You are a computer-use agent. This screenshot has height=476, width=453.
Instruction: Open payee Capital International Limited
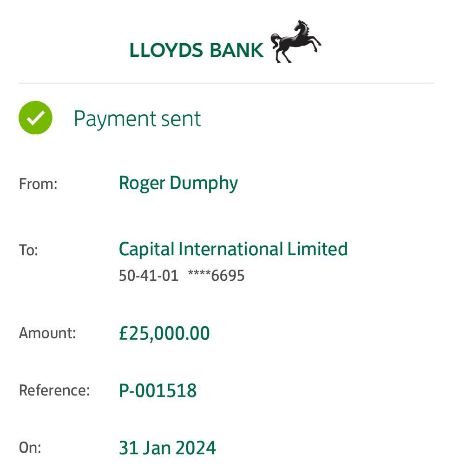pos(233,249)
